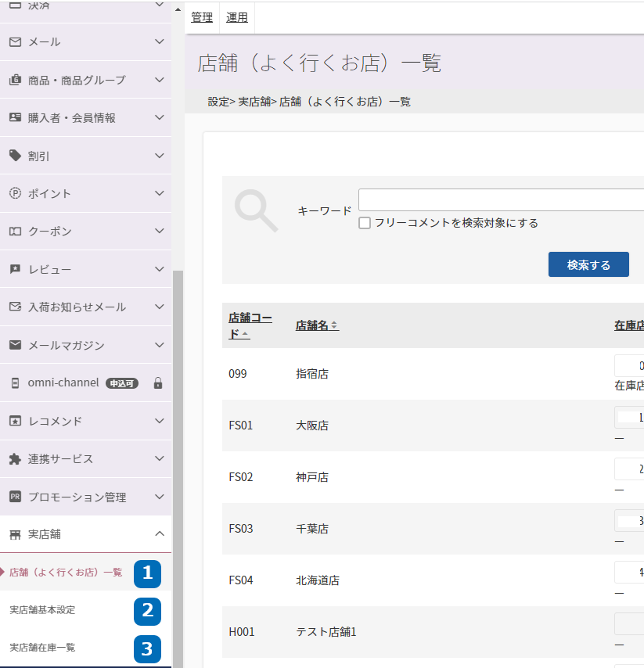Image resolution: width=644 pixels, height=668 pixels.
Task: Sort by 店舗名 column header
Action: tap(317, 325)
